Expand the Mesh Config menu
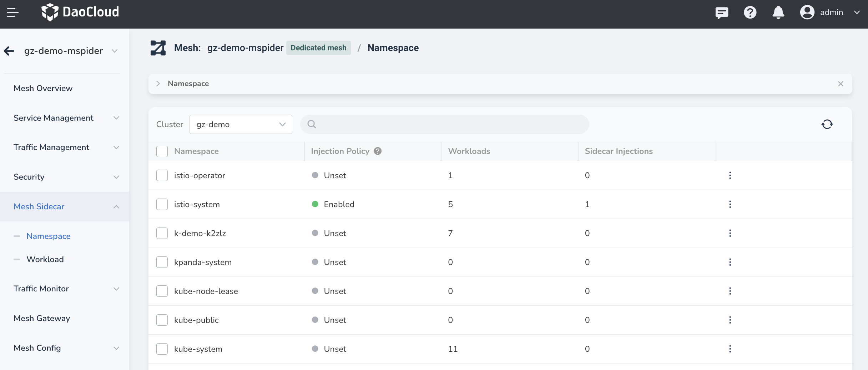Viewport: 868px width, 370px height. (65, 348)
